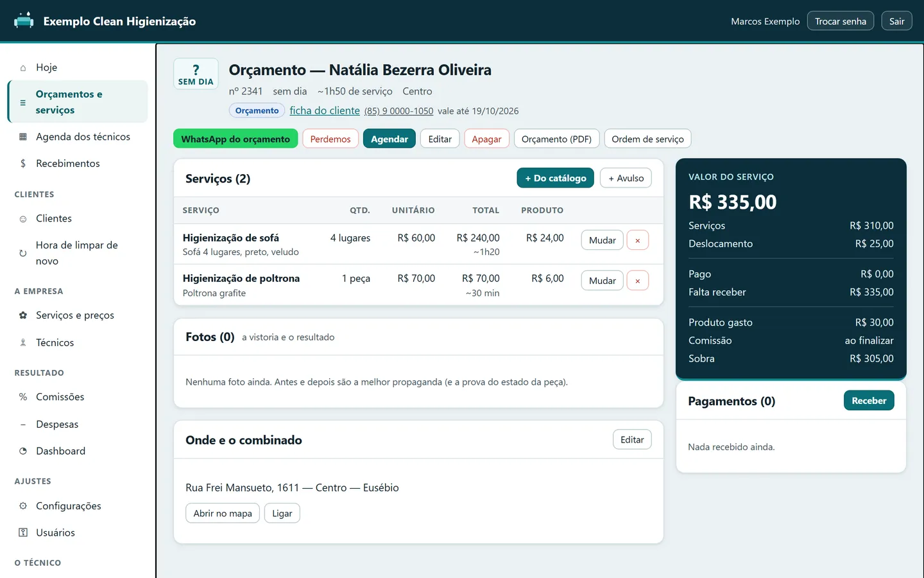Go to Recebimentos in the sidebar
This screenshot has width=924, height=578.
point(78,164)
